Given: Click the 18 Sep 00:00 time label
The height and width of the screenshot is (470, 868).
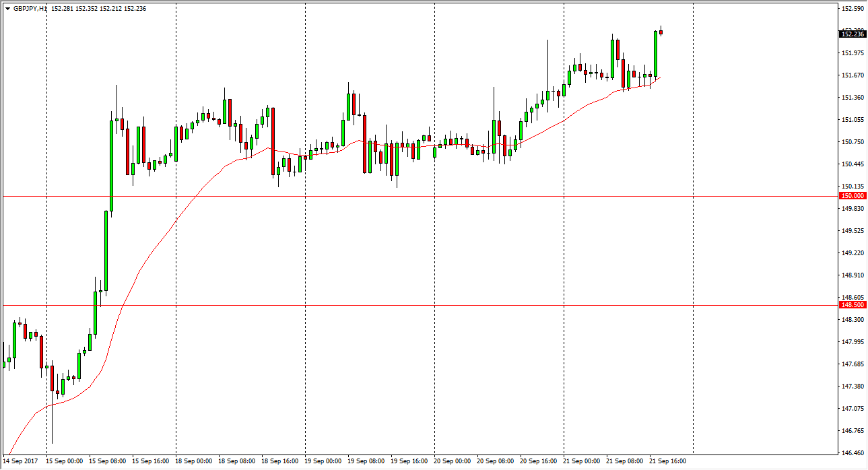Looking at the screenshot, I should 195,461.
